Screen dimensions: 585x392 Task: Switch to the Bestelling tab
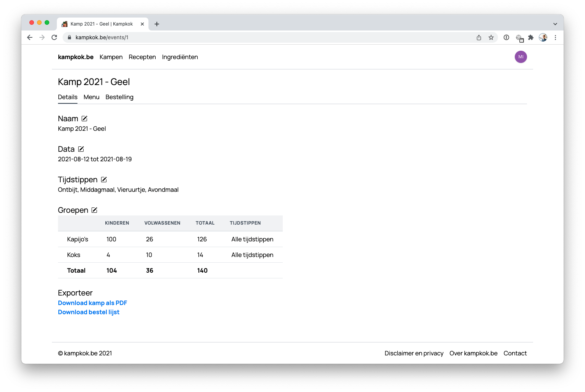119,97
